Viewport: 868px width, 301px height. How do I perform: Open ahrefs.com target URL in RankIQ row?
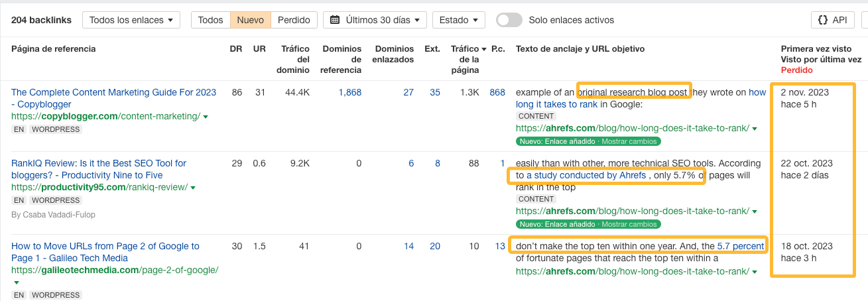[633, 211]
